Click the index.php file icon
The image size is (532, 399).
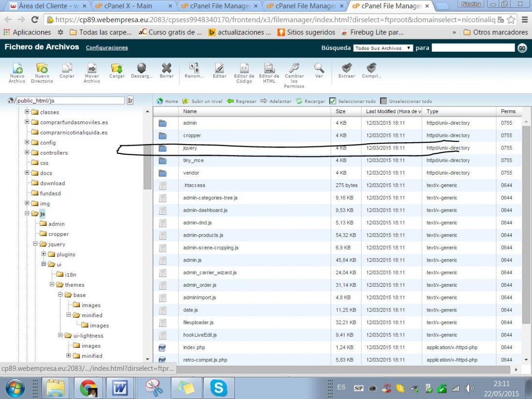pos(162,347)
